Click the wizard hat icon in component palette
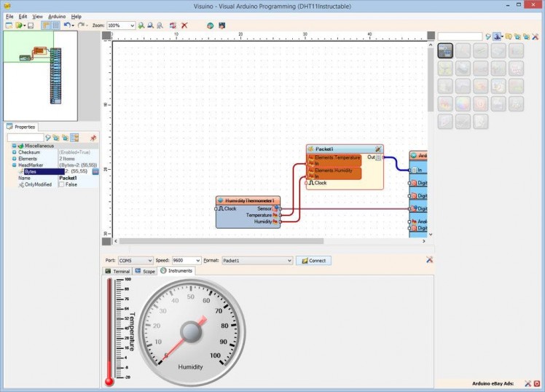Viewport: 545px width, 392px height. point(498,36)
